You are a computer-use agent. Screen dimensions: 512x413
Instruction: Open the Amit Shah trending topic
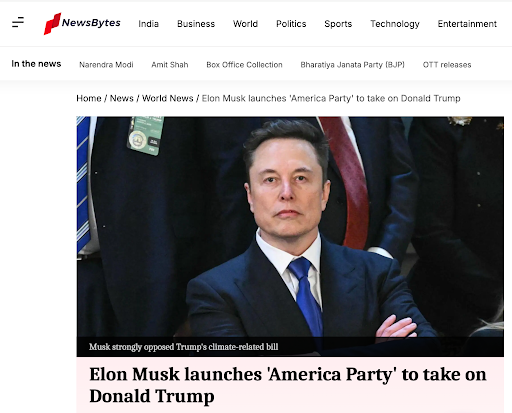pyautogui.click(x=170, y=64)
